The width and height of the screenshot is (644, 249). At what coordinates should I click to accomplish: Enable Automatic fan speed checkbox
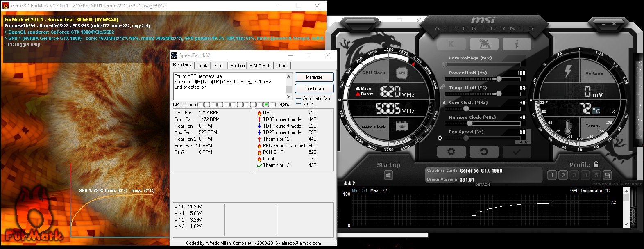[298, 101]
